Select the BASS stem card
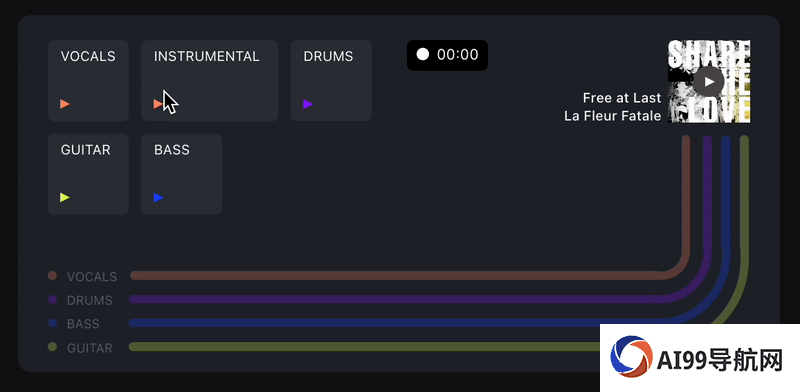 (x=182, y=174)
